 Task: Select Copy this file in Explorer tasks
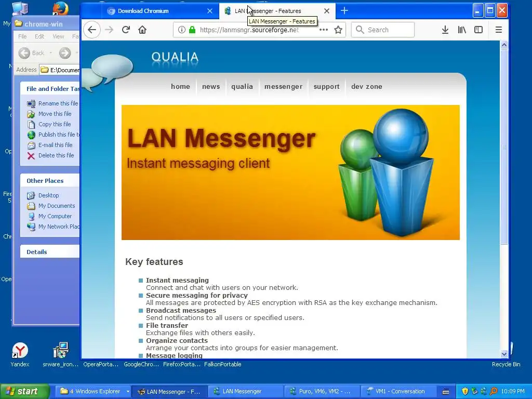tap(55, 124)
